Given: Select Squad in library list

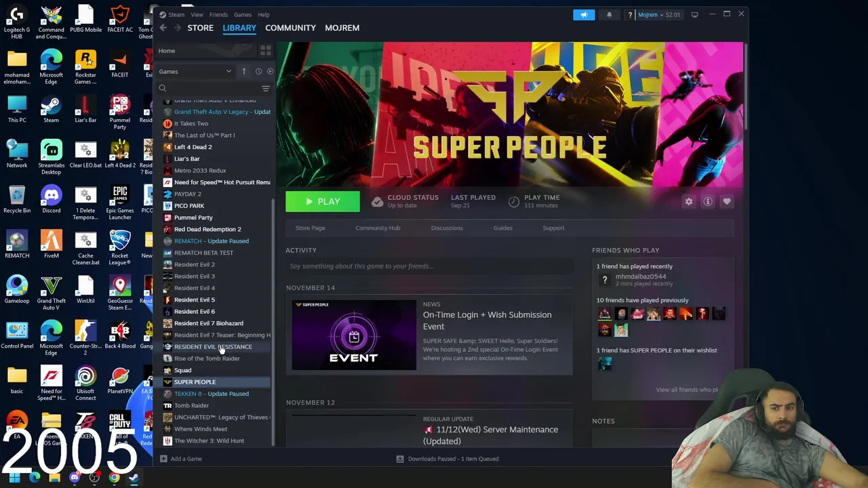Looking at the screenshot, I should 182,370.
